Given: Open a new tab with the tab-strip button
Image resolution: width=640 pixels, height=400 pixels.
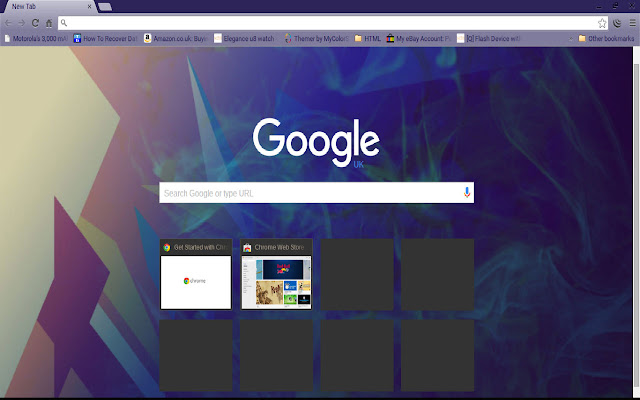Looking at the screenshot, I should pyautogui.click(x=105, y=7).
